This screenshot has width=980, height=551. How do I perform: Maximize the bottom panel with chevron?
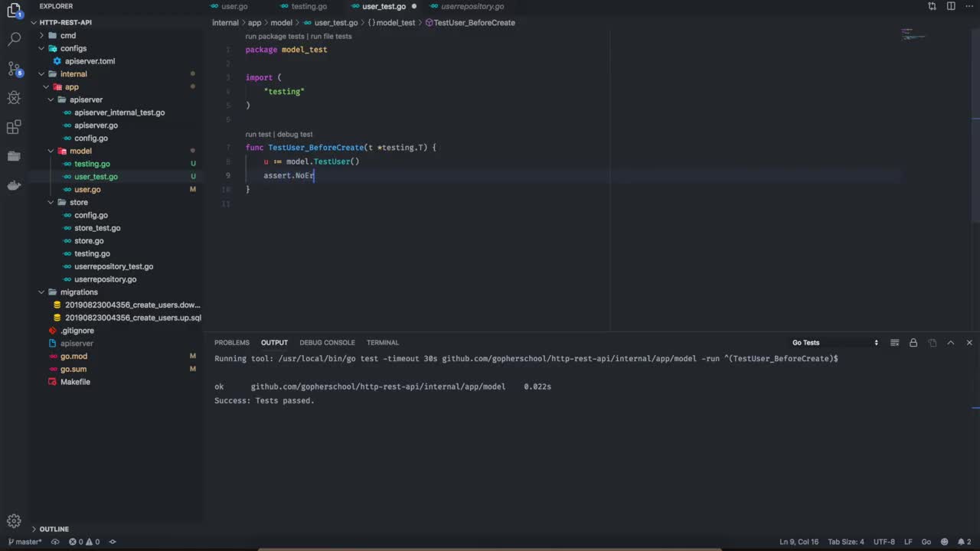click(950, 343)
